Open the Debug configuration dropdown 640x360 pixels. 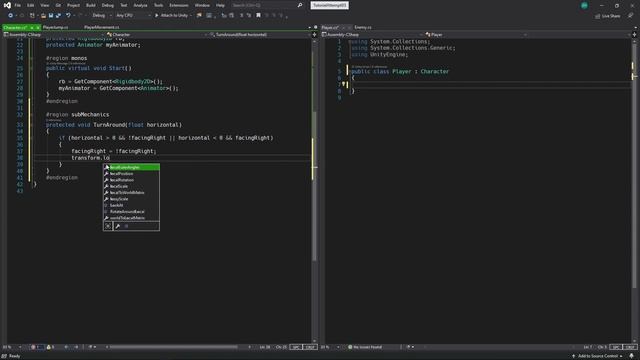coord(101,16)
